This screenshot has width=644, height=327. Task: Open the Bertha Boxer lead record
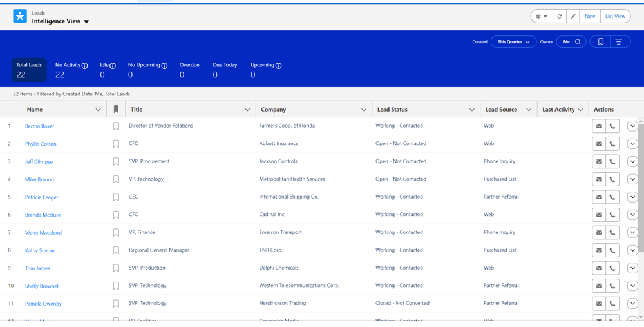(x=39, y=126)
